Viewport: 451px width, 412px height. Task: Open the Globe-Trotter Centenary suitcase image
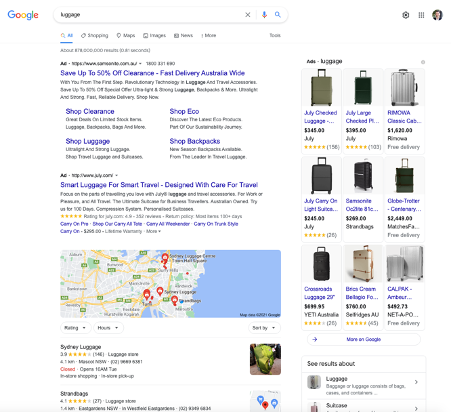(404, 176)
